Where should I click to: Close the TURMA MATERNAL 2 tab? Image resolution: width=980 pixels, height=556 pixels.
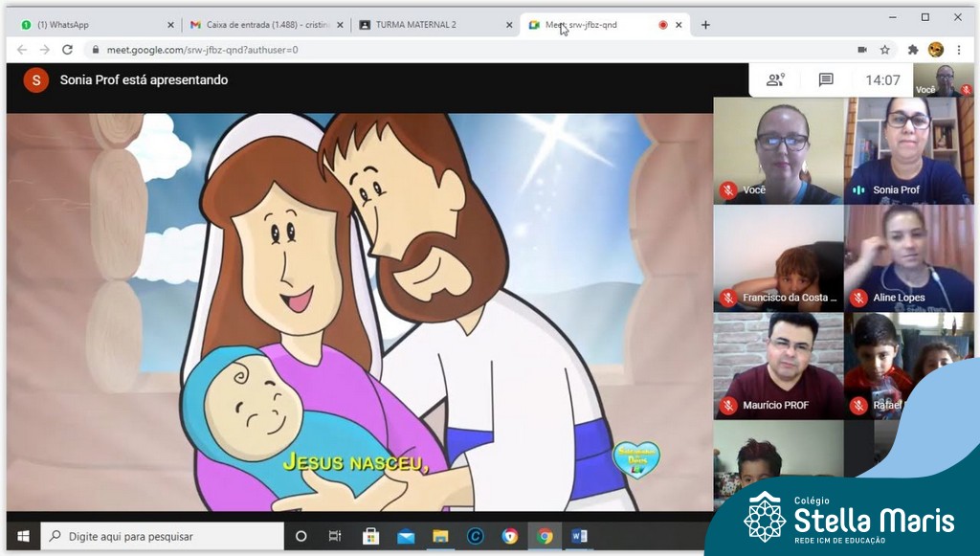click(x=509, y=25)
